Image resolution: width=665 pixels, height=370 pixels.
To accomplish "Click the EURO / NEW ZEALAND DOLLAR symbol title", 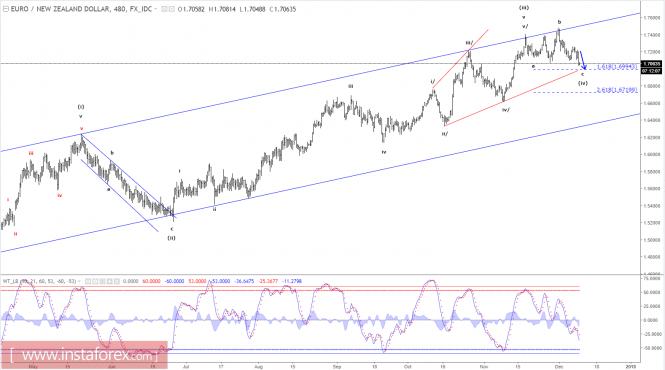I will [x=59, y=9].
